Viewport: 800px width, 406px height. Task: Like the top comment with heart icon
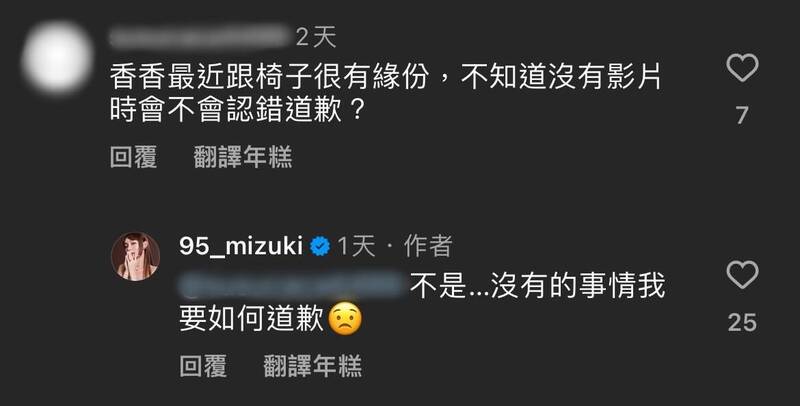click(x=742, y=68)
